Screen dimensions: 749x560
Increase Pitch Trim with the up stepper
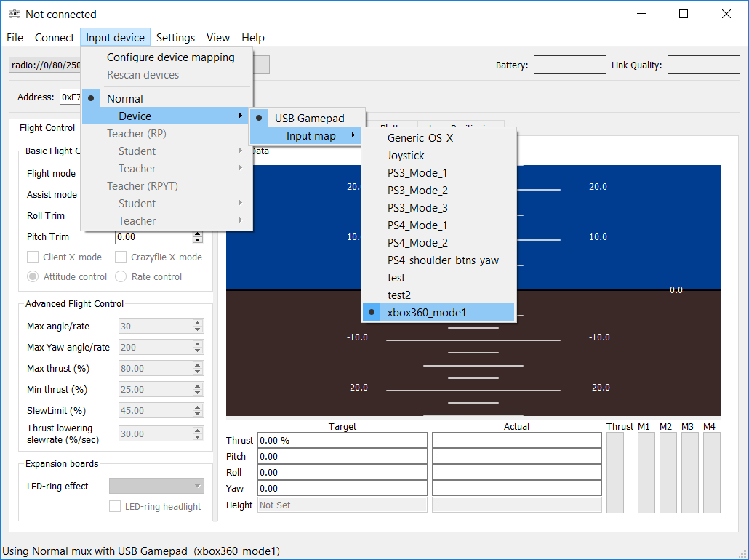click(x=198, y=233)
